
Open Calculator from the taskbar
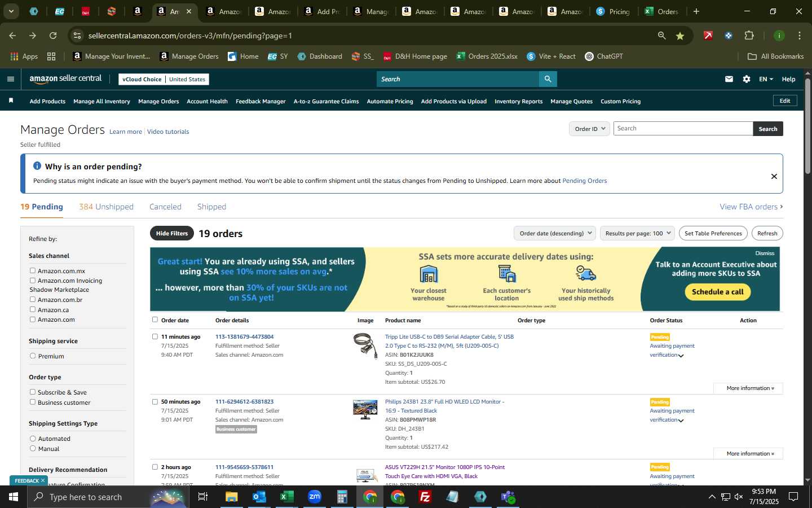[342, 497]
